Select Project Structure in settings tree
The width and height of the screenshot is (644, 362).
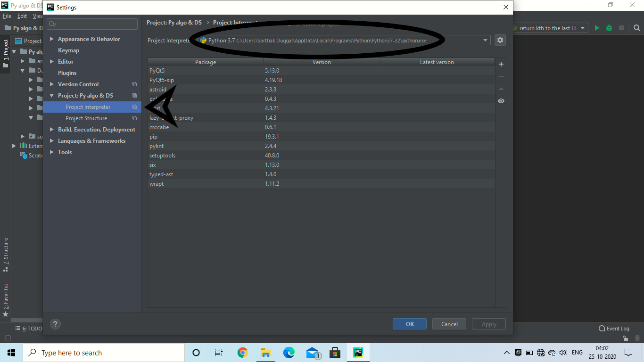[86, 118]
